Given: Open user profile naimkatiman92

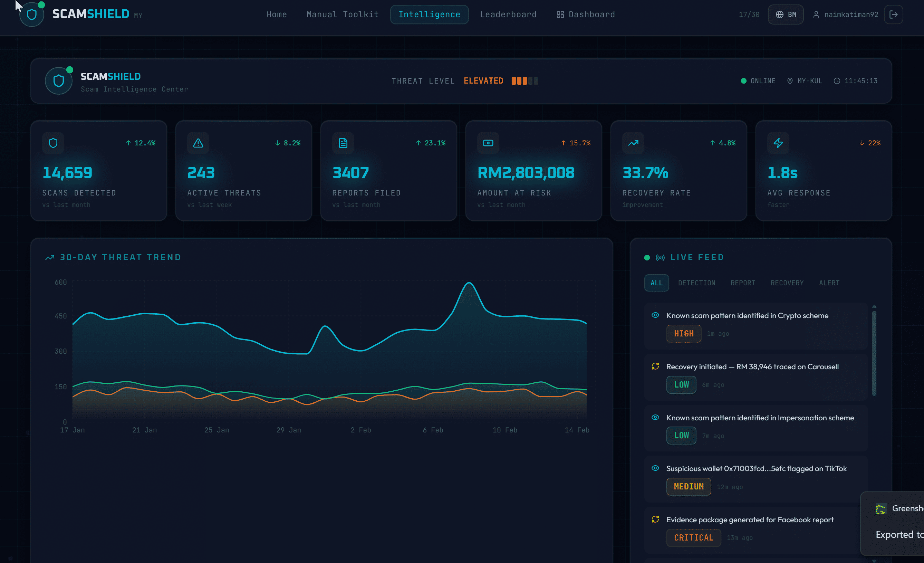Looking at the screenshot, I should tap(846, 15).
